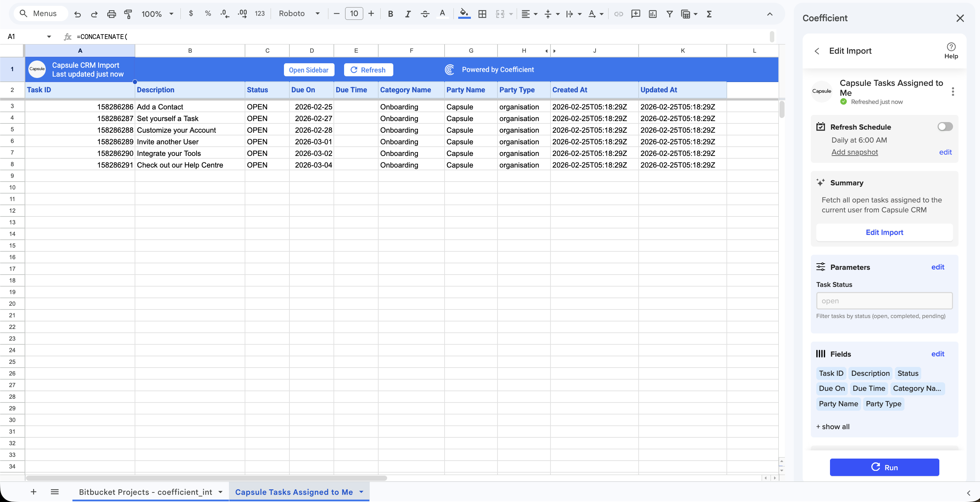Image resolution: width=980 pixels, height=502 pixels.
Task: Click the formula bar input
Action: pos(422,37)
